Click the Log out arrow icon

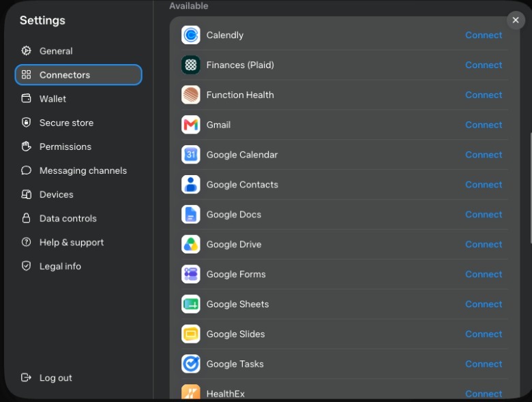[26, 377]
